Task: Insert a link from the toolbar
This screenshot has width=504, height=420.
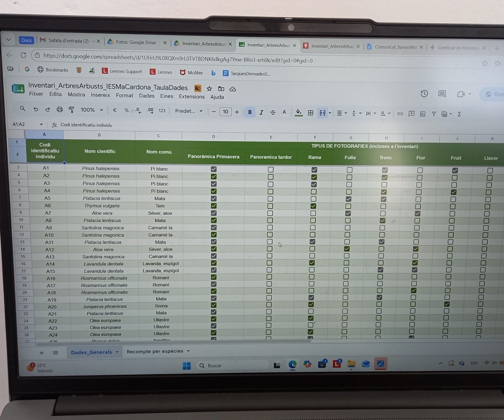Action: pyautogui.click(x=400, y=113)
